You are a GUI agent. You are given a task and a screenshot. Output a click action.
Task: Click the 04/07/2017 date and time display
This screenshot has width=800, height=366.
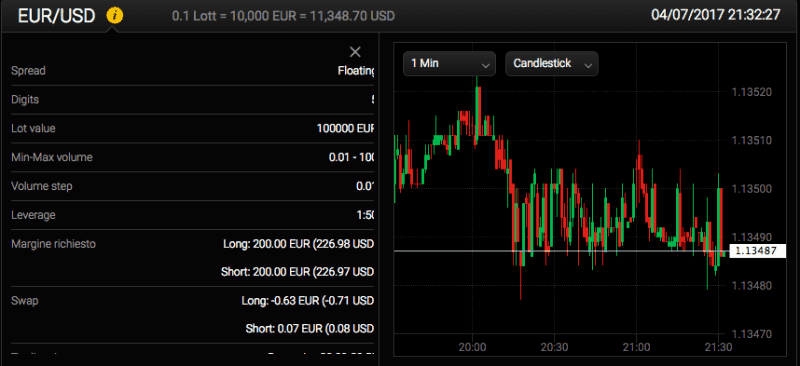(716, 14)
